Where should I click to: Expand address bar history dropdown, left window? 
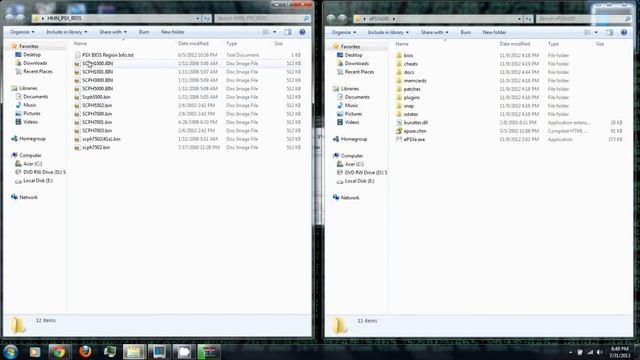tap(198, 18)
